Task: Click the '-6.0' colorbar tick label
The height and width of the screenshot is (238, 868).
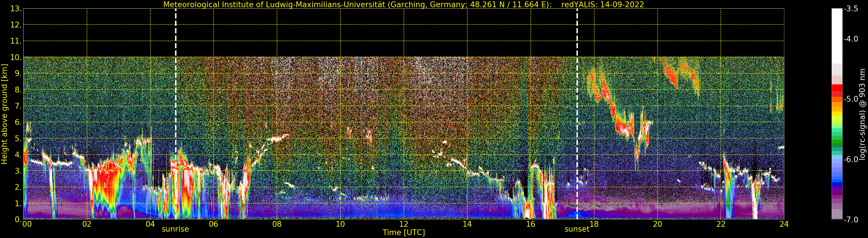Action: pyautogui.click(x=851, y=159)
